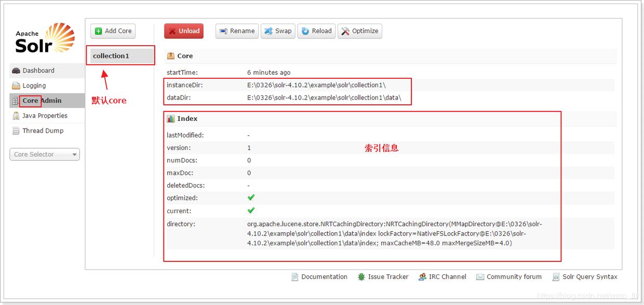Click the Apache Solr logo
The width and height of the screenshot is (644, 305).
(45, 38)
